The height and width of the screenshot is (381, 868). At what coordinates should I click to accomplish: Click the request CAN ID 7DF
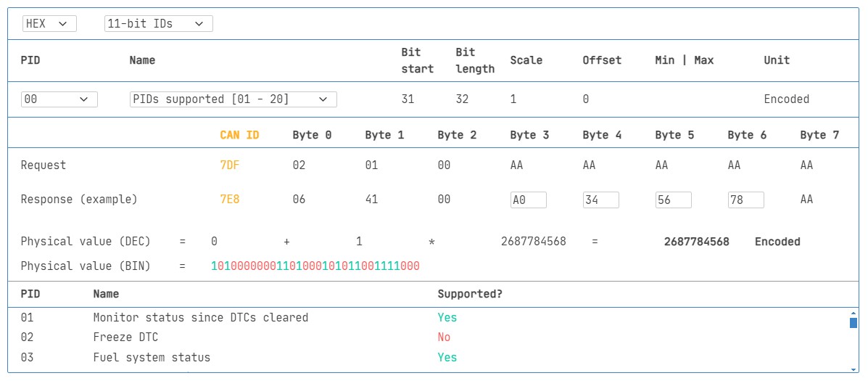point(230,165)
